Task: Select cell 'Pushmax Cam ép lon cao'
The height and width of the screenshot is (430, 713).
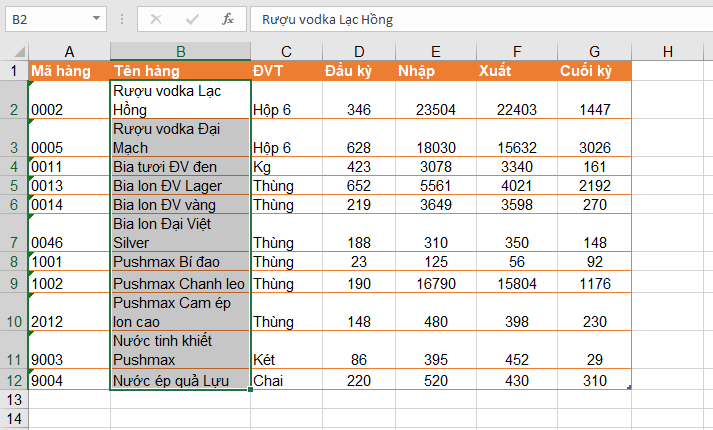Action: click(x=181, y=312)
